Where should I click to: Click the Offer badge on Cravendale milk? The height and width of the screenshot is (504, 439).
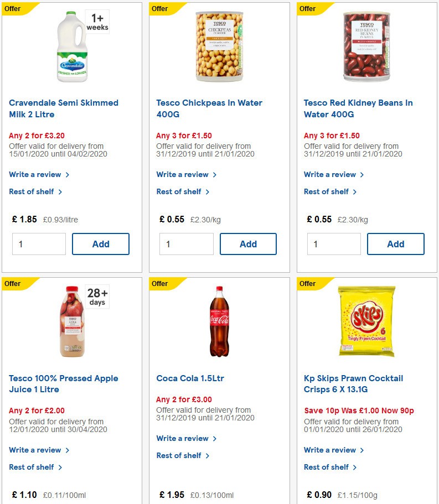pos(13,9)
